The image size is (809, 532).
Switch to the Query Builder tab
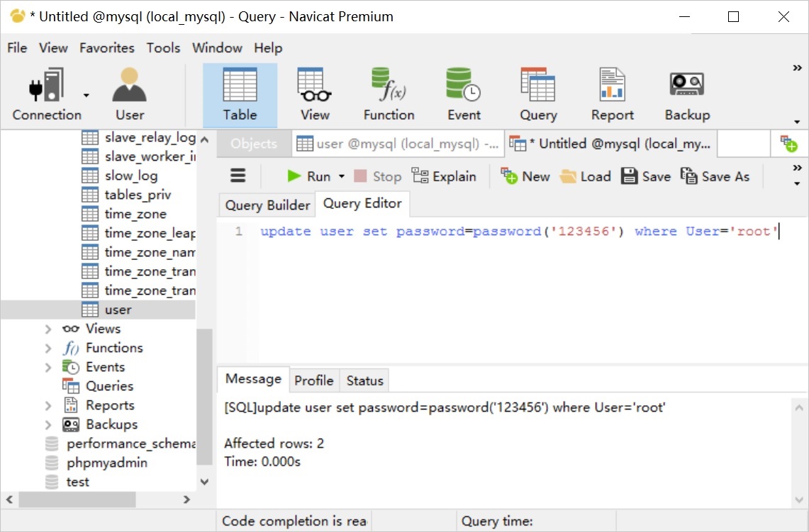click(x=267, y=205)
